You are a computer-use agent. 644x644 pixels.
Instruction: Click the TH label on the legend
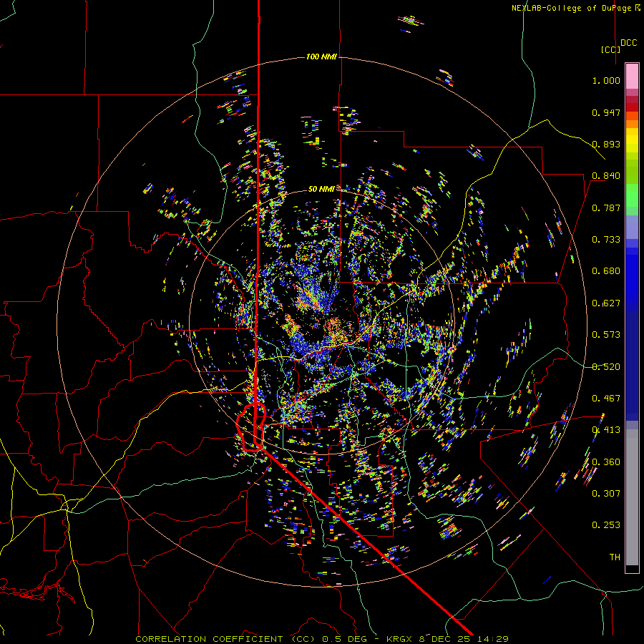pyautogui.click(x=615, y=557)
